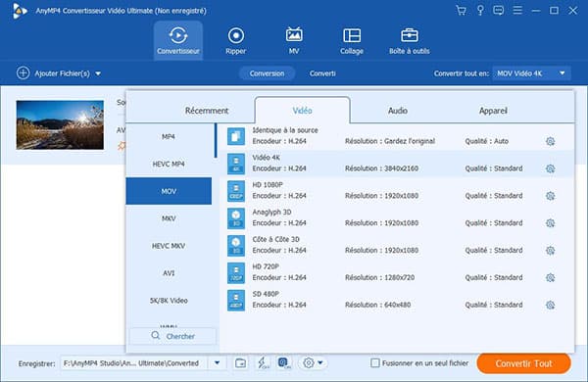Toggle the GPU chip acceleration icon
Image resolution: width=588 pixels, height=382 pixels.
coord(284,362)
